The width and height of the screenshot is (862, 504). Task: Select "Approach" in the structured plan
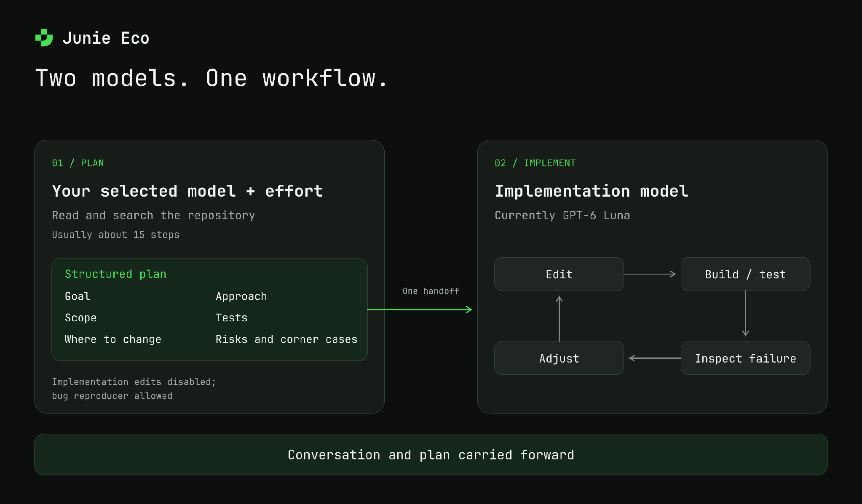[x=241, y=296]
